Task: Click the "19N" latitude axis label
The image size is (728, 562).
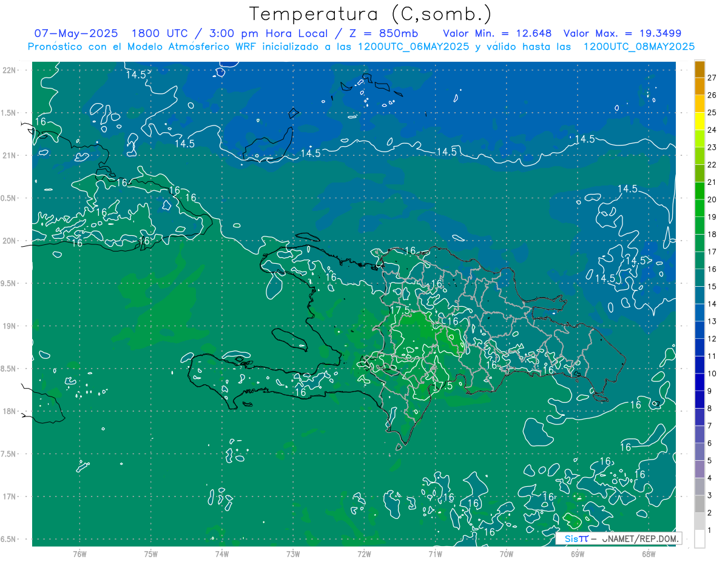Action: coord(9,326)
